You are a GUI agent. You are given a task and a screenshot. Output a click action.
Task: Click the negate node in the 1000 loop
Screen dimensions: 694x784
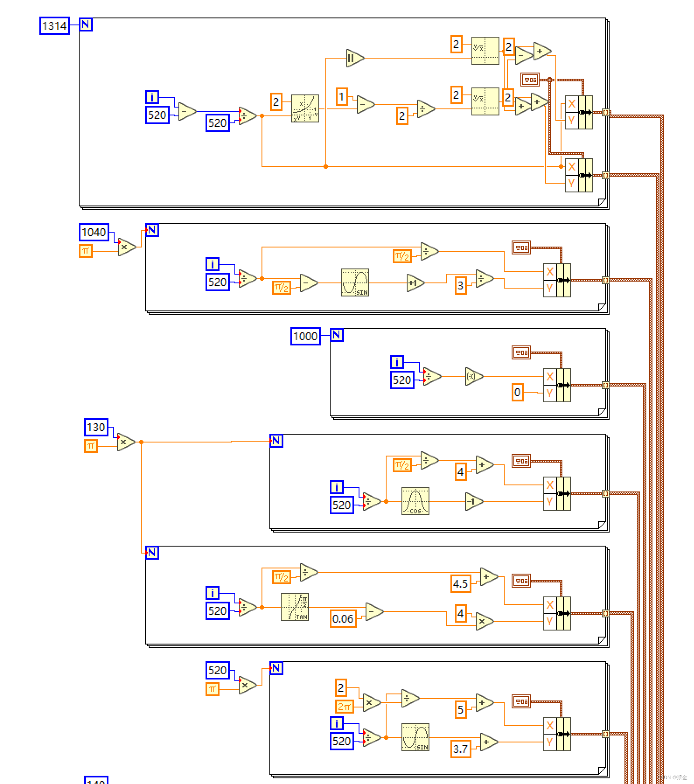(474, 376)
